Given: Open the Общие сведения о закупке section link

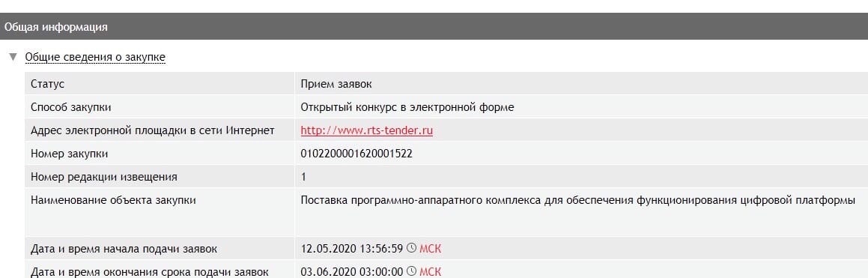Looking at the screenshot, I should click(95, 57).
